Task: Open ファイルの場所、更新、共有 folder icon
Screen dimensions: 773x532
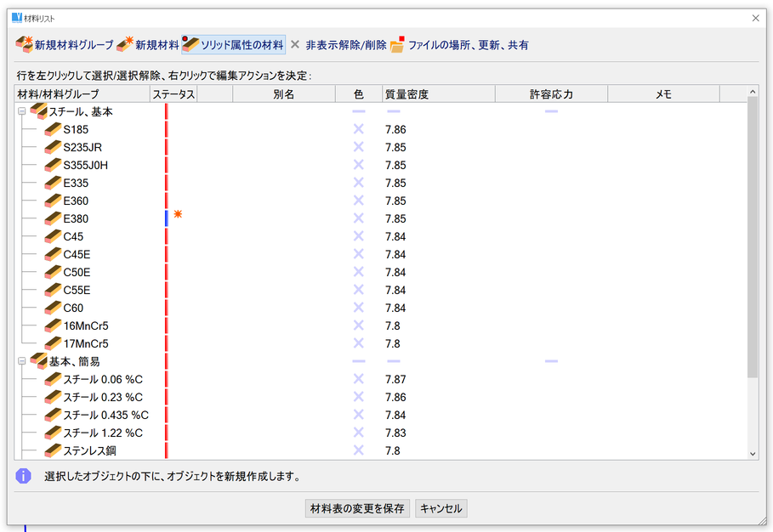Action: pyautogui.click(x=397, y=45)
